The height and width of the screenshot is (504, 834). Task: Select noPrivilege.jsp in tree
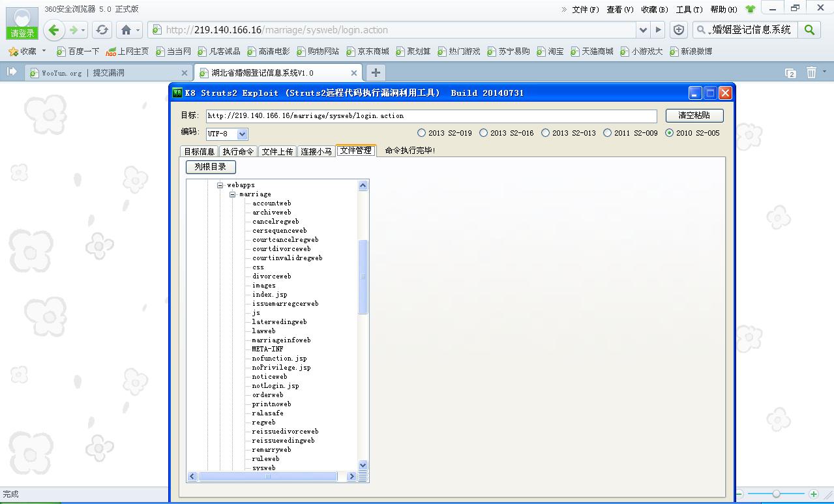pos(282,368)
